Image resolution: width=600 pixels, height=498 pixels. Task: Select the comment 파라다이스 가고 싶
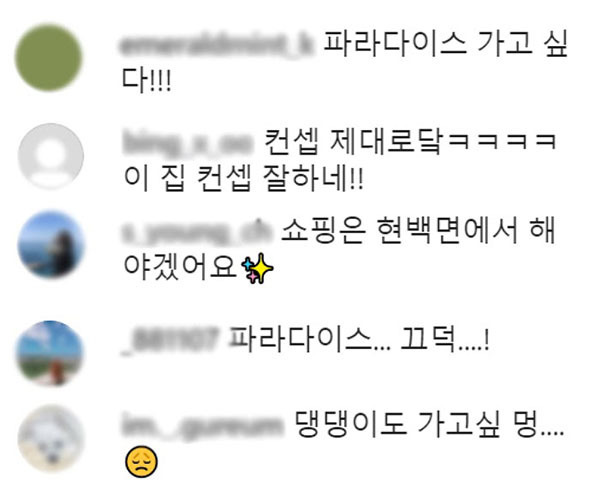446,43
